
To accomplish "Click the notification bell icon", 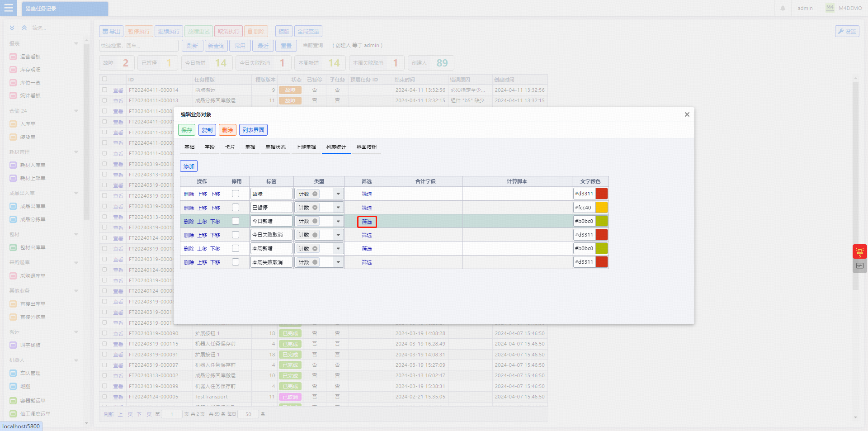I will coord(783,8).
